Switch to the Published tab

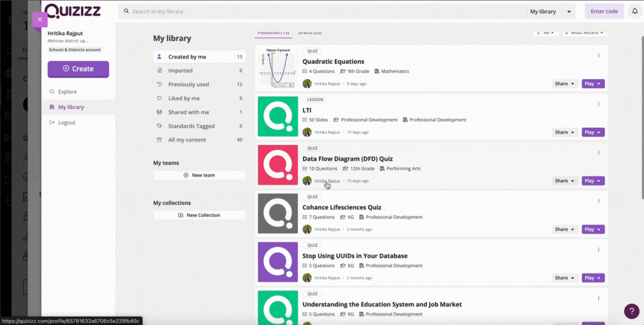(x=273, y=33)
